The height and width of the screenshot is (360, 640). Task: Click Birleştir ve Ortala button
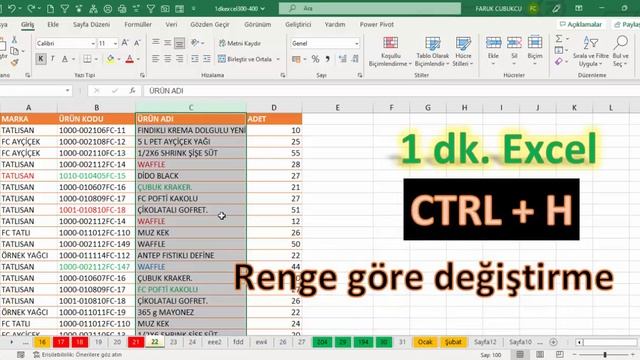coord(245,59)
